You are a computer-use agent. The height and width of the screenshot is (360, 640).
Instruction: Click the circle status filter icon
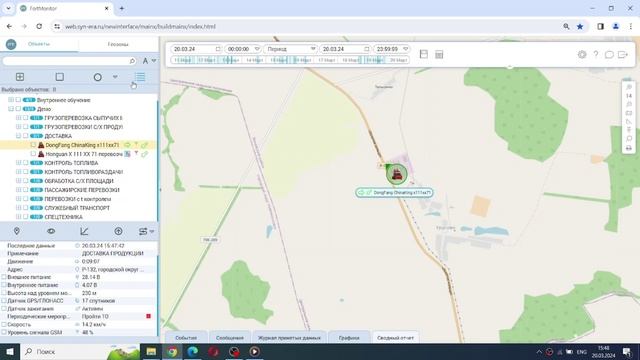pos(98,77)
